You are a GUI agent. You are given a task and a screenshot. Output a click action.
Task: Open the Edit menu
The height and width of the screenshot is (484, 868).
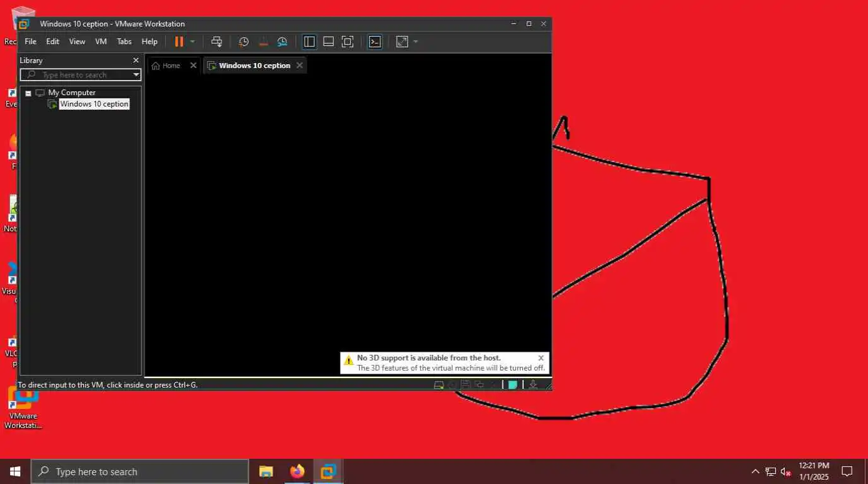coord(52,42)
